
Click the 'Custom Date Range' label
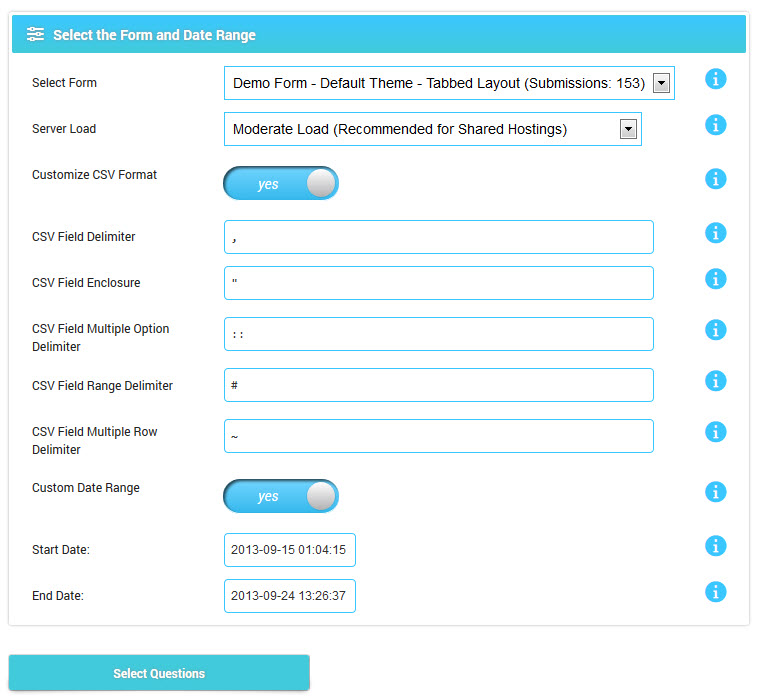(x=86, y=488)
